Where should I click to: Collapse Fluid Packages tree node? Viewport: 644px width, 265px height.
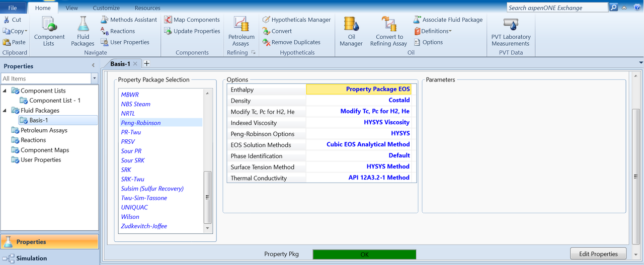(5, 111)
